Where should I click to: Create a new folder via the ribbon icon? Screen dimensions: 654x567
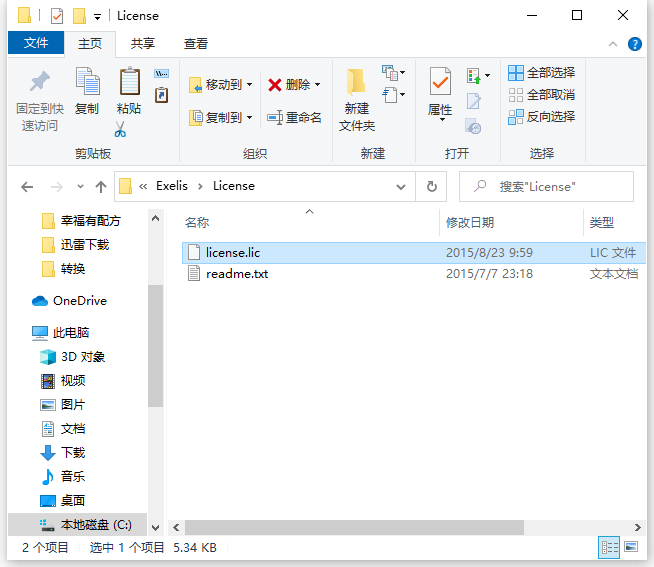click(x=356, y=81)
